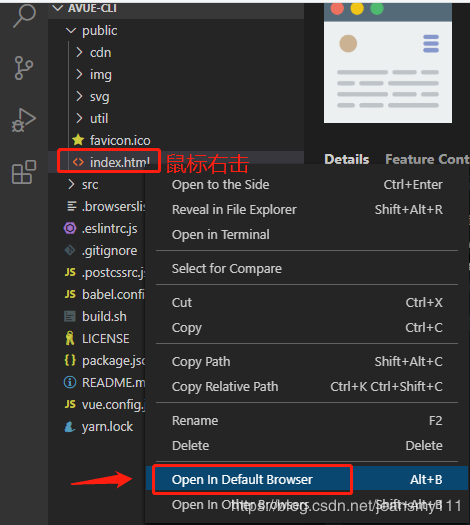
Task: Choose Select for Compare
Action: pos(307,269)
